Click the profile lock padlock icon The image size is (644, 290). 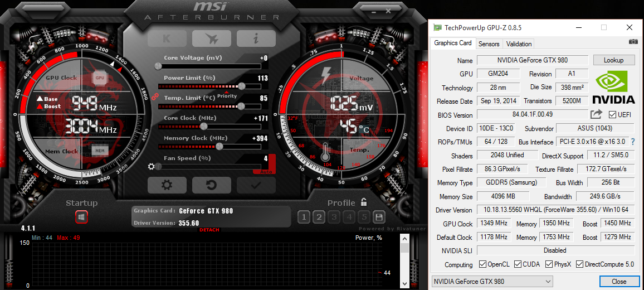point(363,202)
